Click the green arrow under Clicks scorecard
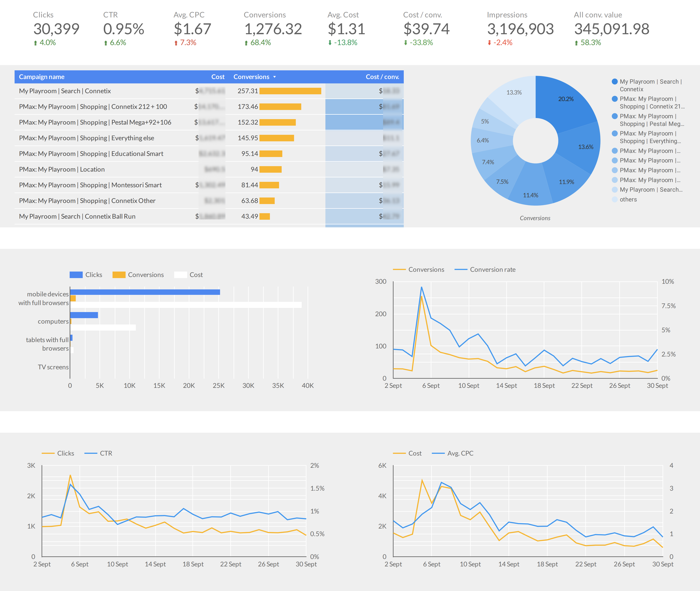Viewport: 700px width, 591px height. click(x=35, y=43)
